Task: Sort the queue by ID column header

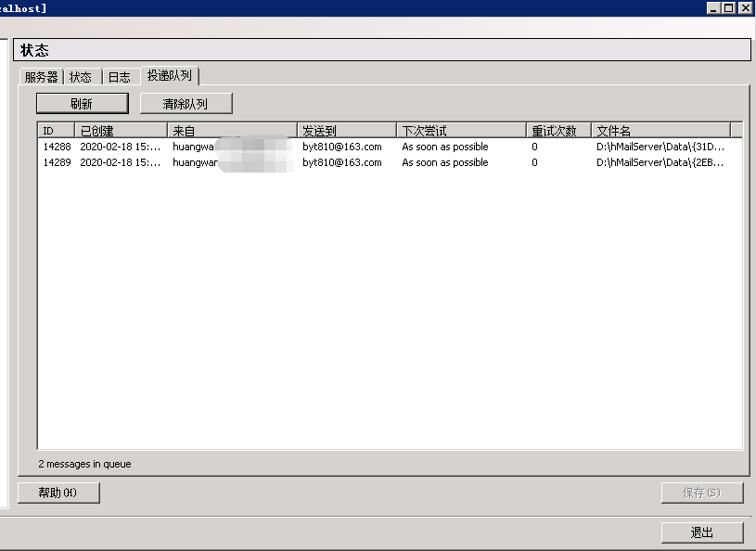Action: [56, 131]
